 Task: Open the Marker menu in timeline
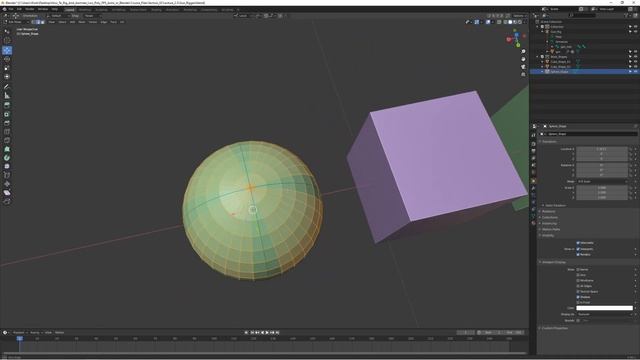click(x=60, y=333)
